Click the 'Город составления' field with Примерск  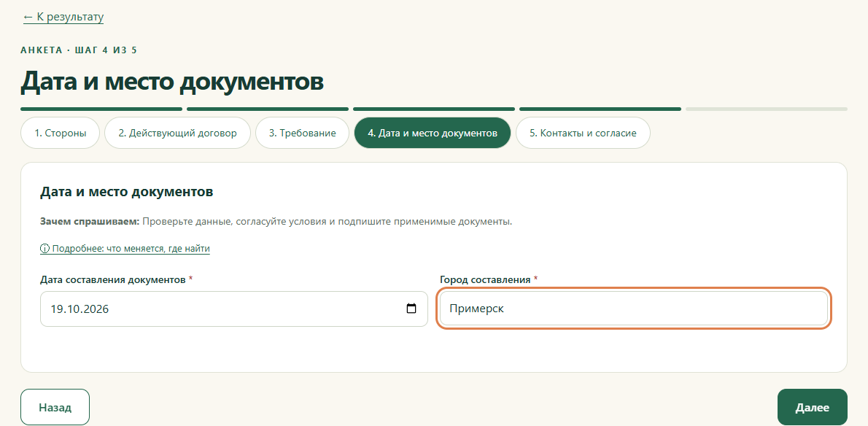point(634,309)
